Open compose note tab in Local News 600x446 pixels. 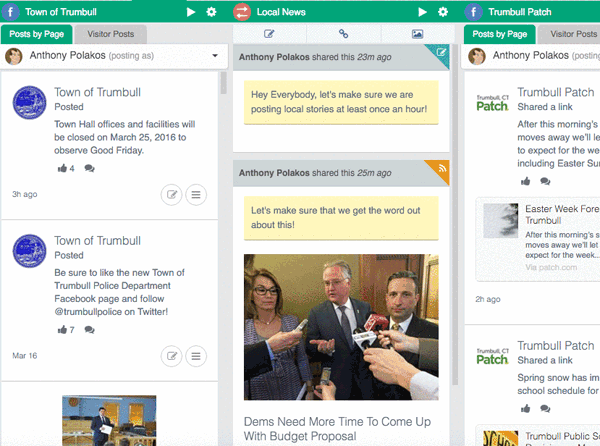(269, 34)
